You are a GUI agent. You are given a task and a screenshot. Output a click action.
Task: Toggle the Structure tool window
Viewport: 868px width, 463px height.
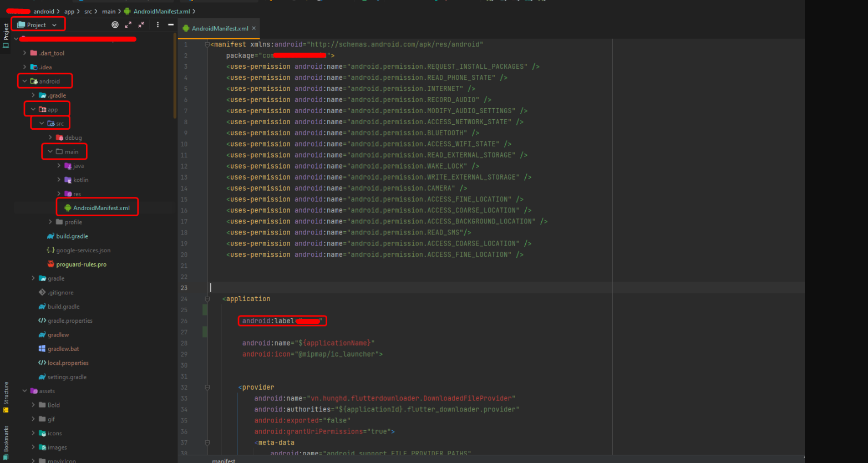[6, 396]
